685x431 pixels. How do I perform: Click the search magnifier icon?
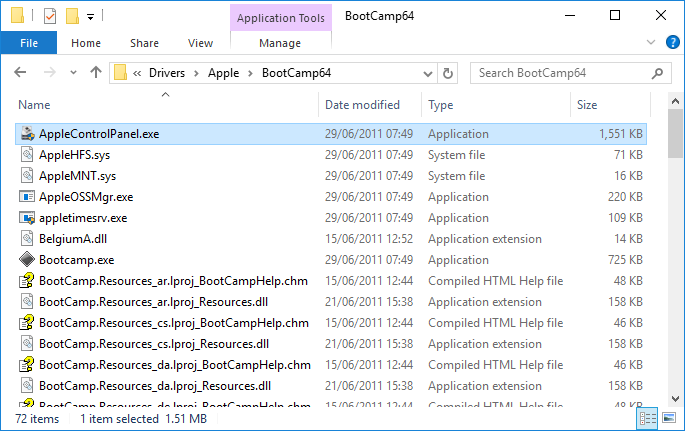657,73
